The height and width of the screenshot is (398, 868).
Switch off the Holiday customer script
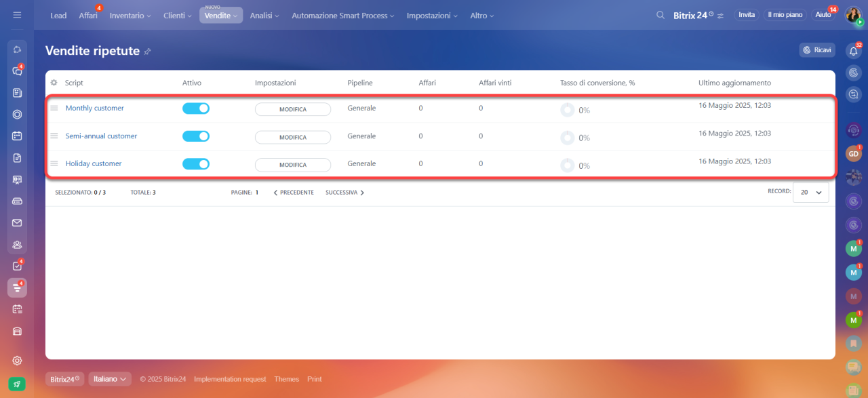coord(196,164)
